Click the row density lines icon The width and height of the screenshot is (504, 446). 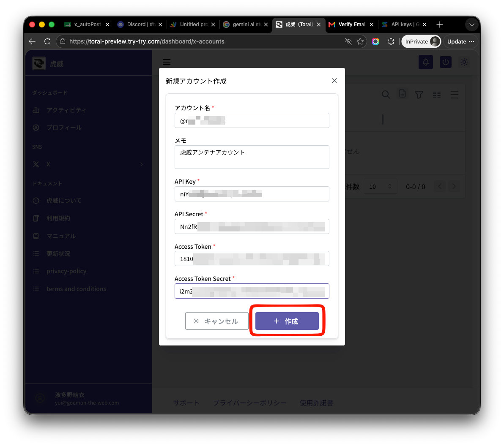[454, 95]
